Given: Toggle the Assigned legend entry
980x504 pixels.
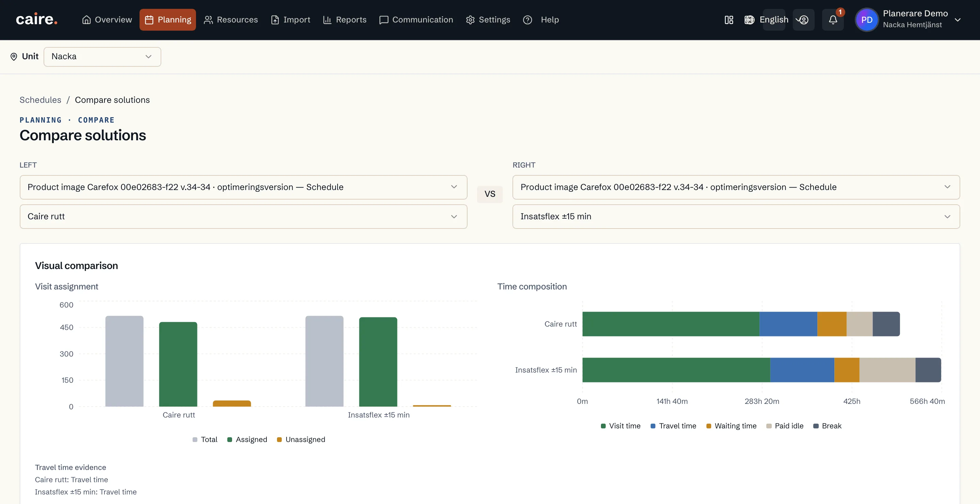Looking at the screenshot, I should click(247, 439).
